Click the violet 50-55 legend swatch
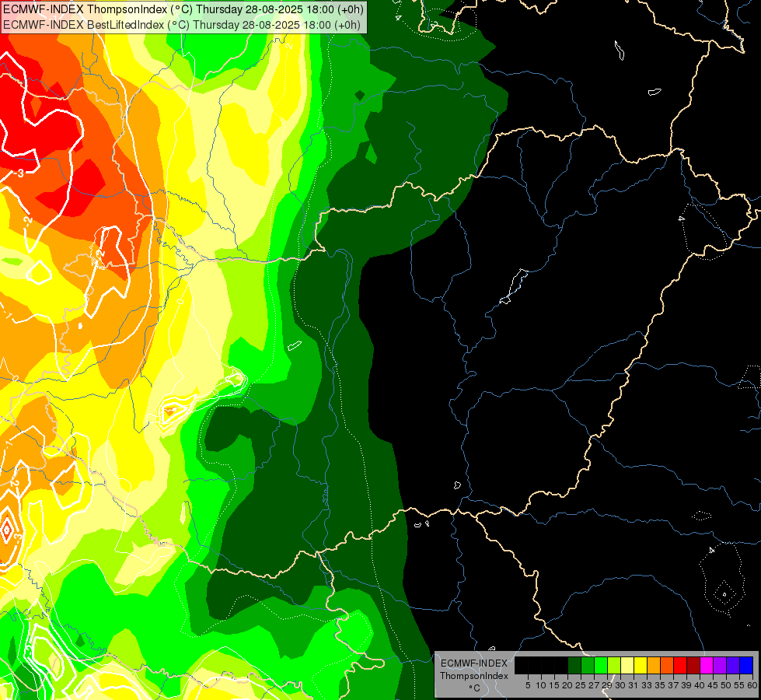 click(x=733, y=665)
